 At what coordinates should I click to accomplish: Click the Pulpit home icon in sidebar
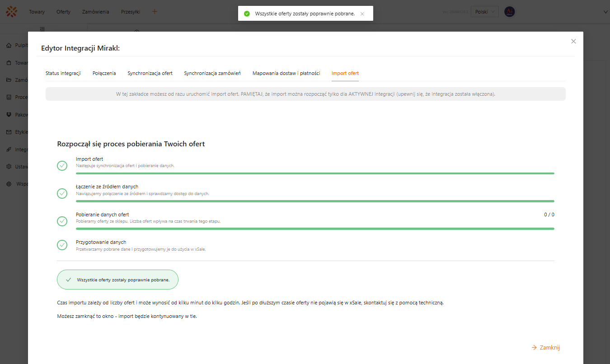[9, 46]
